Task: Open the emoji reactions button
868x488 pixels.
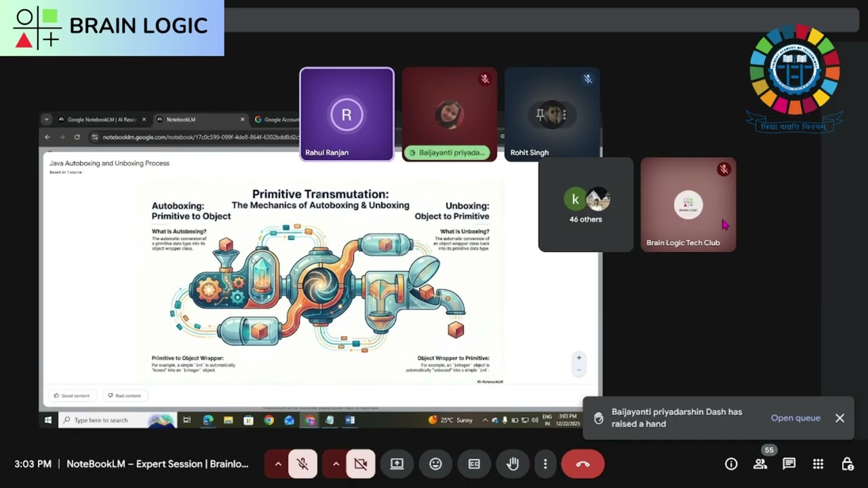Action: tap(435, 464)
